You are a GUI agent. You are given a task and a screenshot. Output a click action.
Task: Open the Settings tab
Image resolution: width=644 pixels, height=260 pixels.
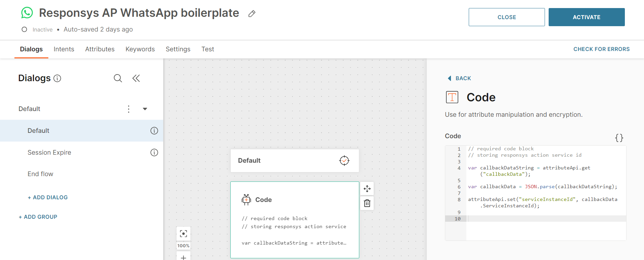pyautogui.click(x=178, y=49)
